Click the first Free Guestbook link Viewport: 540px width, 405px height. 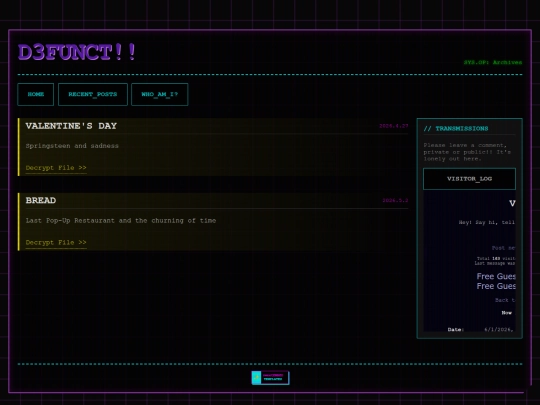496,276
